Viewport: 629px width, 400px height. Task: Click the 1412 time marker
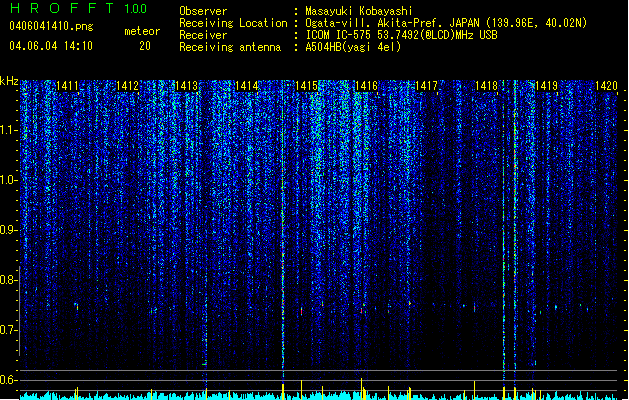pos(127,86)
